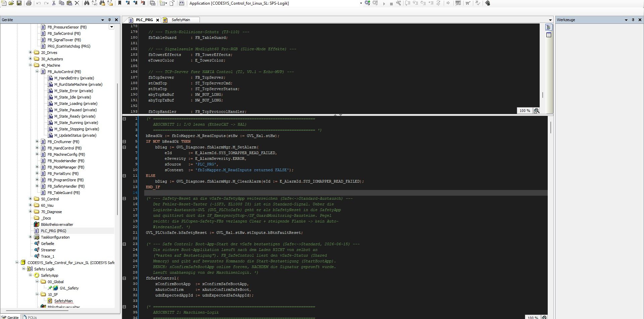
Task: Collapse the FB_AutoControl (FB) node
Action: pyautogui.click(x=37, y=71)
